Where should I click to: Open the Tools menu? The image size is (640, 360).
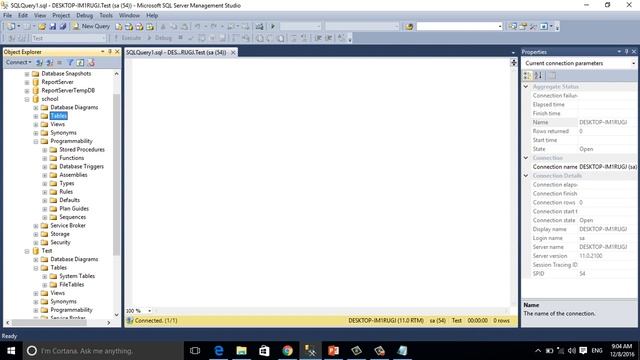(x=106, y=15)
